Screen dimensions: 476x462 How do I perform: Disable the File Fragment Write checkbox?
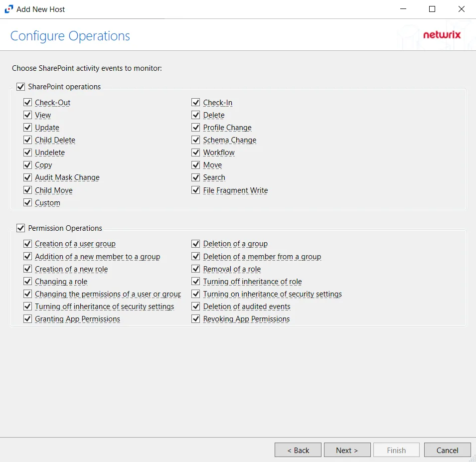point(196,190)
